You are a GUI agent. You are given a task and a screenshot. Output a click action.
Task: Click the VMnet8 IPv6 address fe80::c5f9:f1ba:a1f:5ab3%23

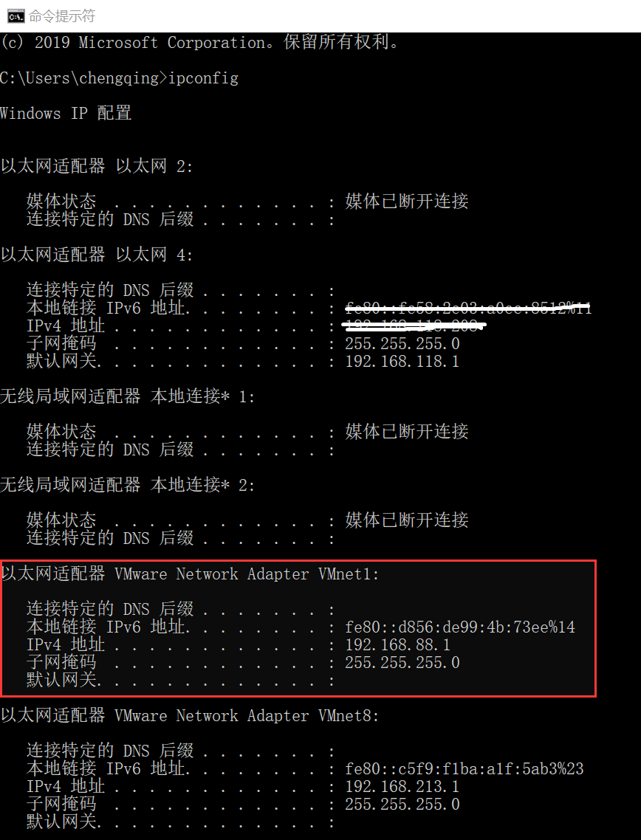[x=465, y=769]
